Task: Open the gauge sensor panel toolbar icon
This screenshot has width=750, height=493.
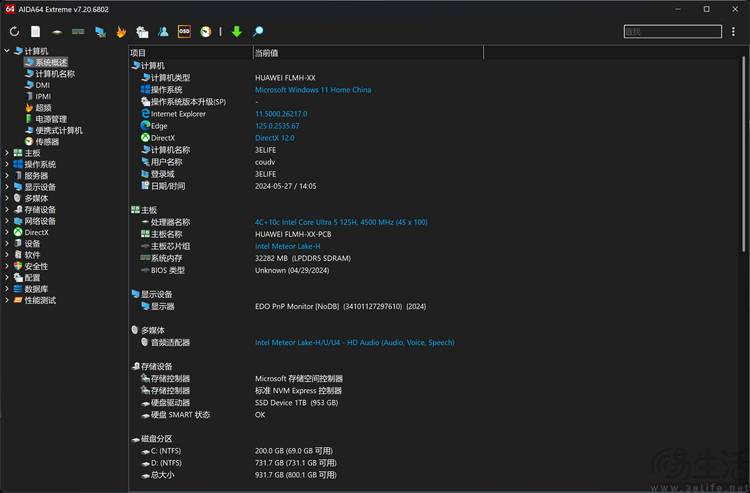Action: [x=206, y=32]
